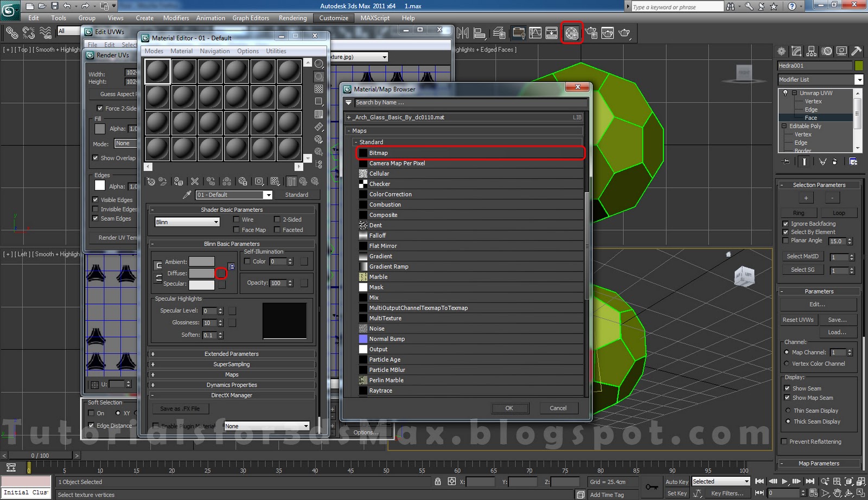Open Navigation menu in Material Editor

(x=215, y=51)
